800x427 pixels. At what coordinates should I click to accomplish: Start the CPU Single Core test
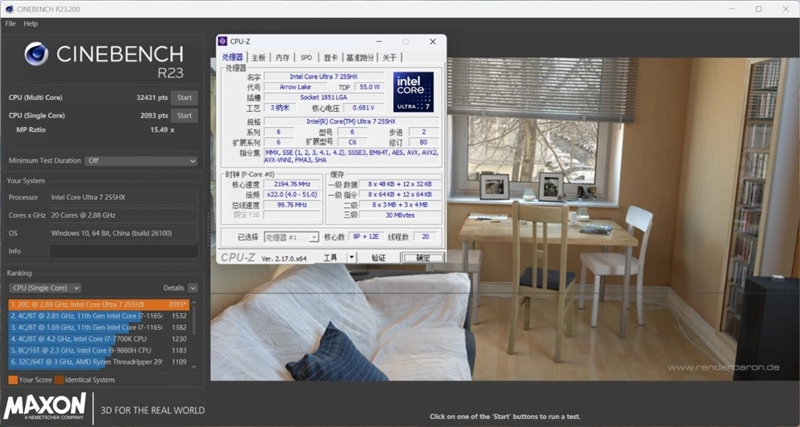click(184, 115)
